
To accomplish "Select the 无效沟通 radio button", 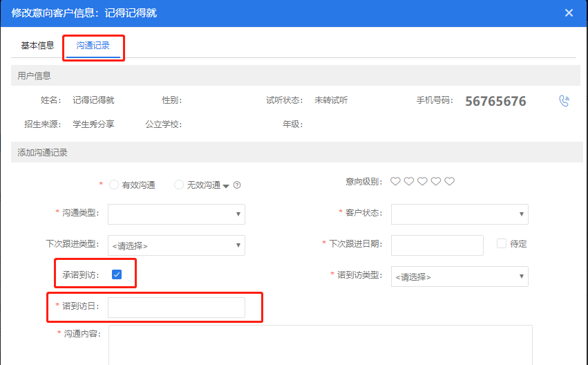I will (179, 185).
